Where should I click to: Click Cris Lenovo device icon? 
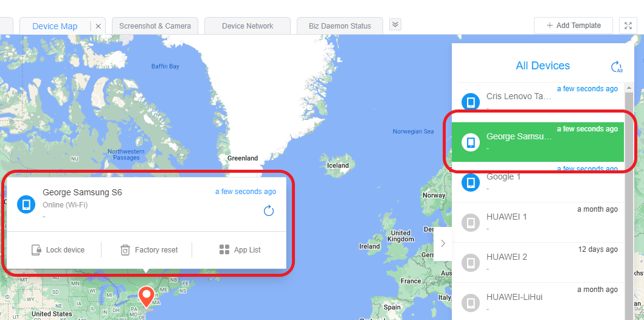(x=471, y=102)
